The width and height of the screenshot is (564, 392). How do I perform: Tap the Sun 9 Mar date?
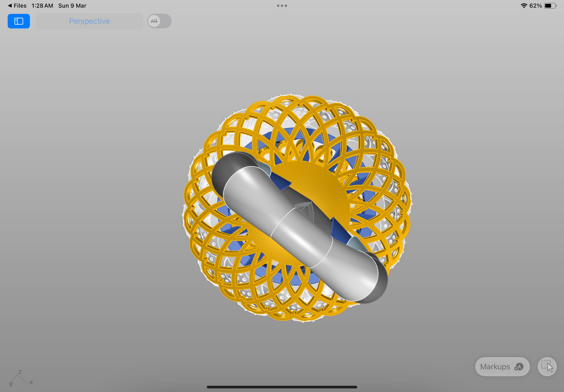(72, 5)
